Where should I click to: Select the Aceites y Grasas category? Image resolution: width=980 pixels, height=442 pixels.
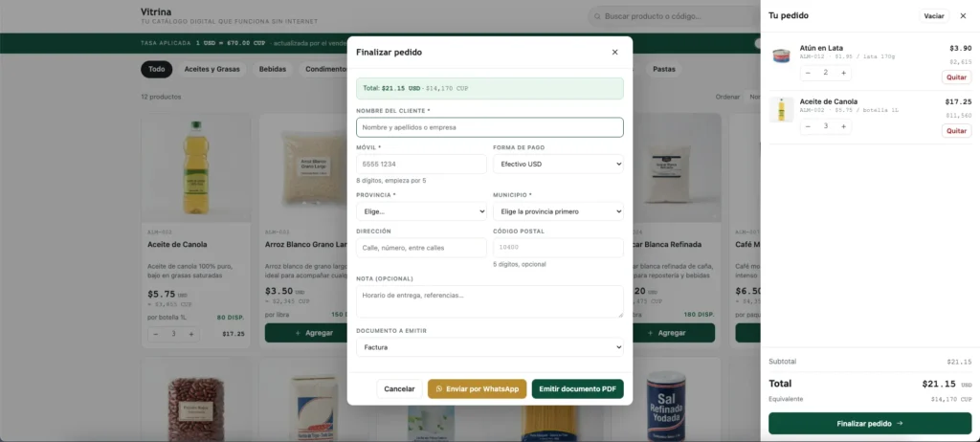[x=212, y=70]
